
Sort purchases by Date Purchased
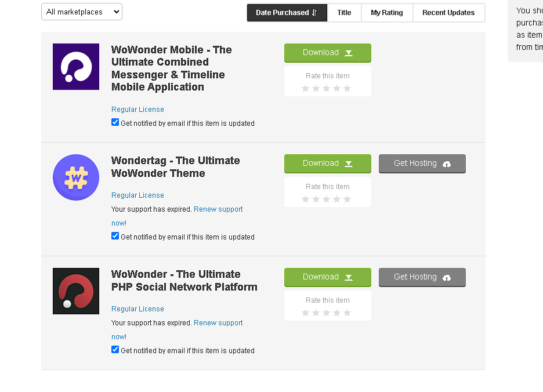click(287, 13)
